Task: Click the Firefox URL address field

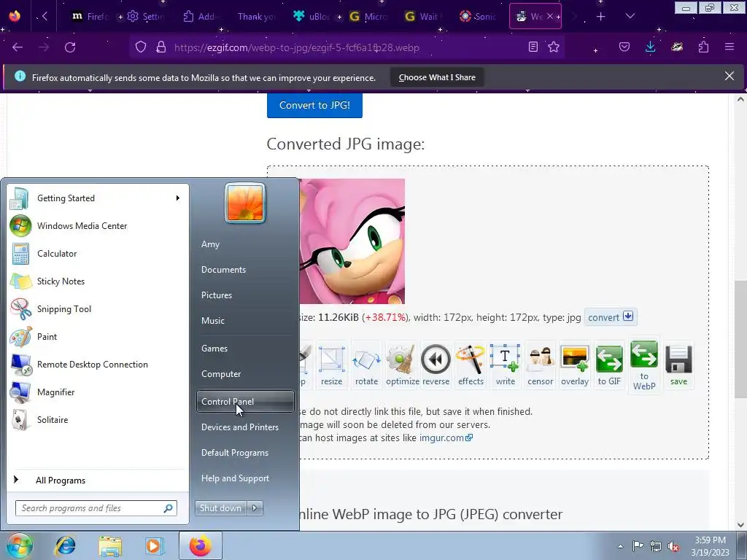Action: (348, 47)
